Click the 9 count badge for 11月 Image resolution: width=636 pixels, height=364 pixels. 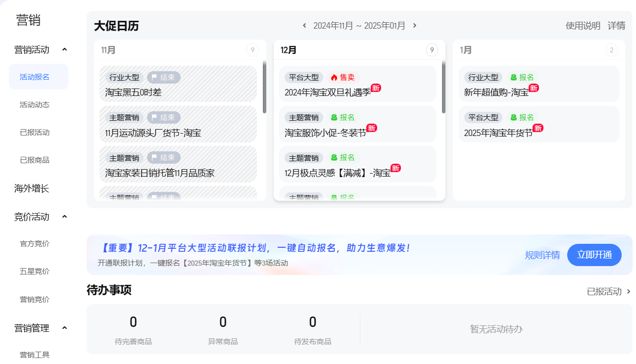pos(252,50)
